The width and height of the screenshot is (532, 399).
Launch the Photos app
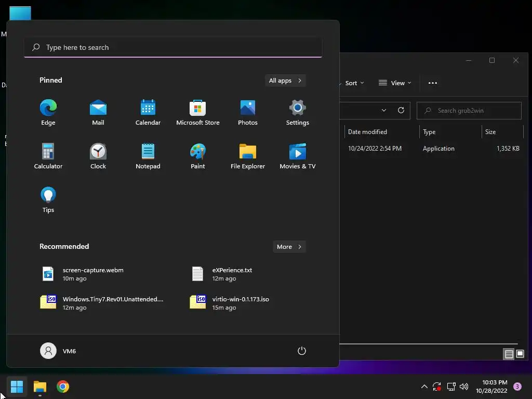(x=248, y=113)
